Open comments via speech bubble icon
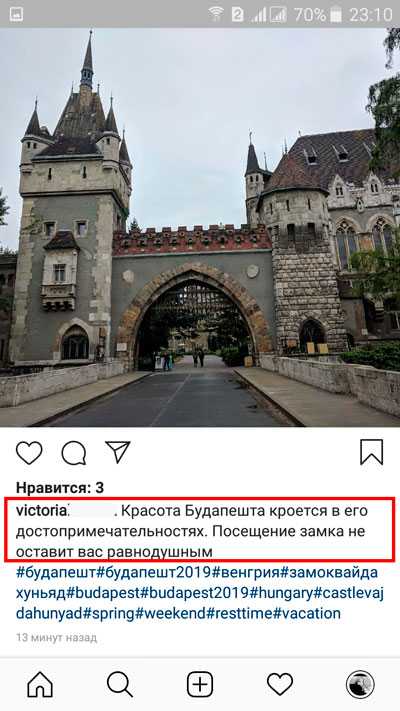400x711 pixels. [73, 453]
